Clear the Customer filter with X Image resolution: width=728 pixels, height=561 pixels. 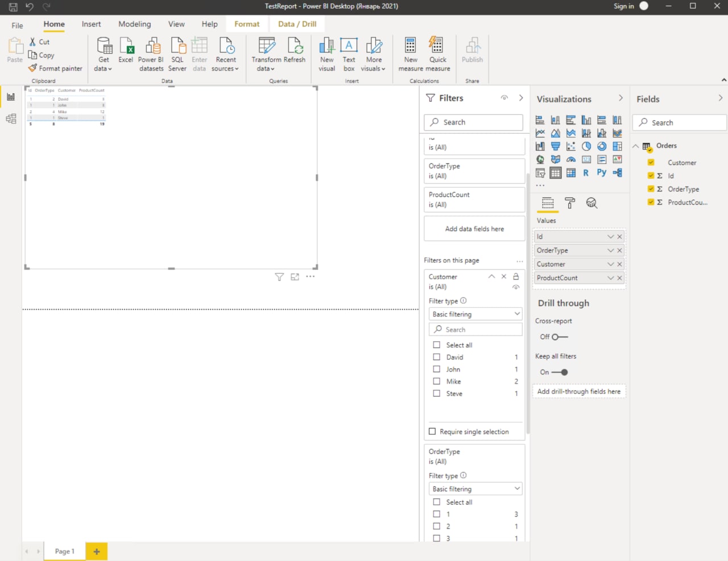tap(503, 277)
